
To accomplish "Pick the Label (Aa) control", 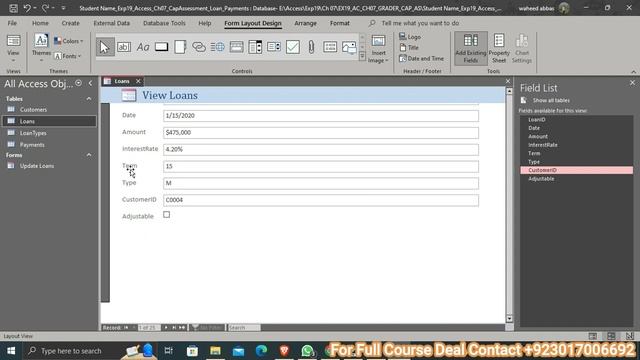I will pyautogui.click(x=143, y=47).
